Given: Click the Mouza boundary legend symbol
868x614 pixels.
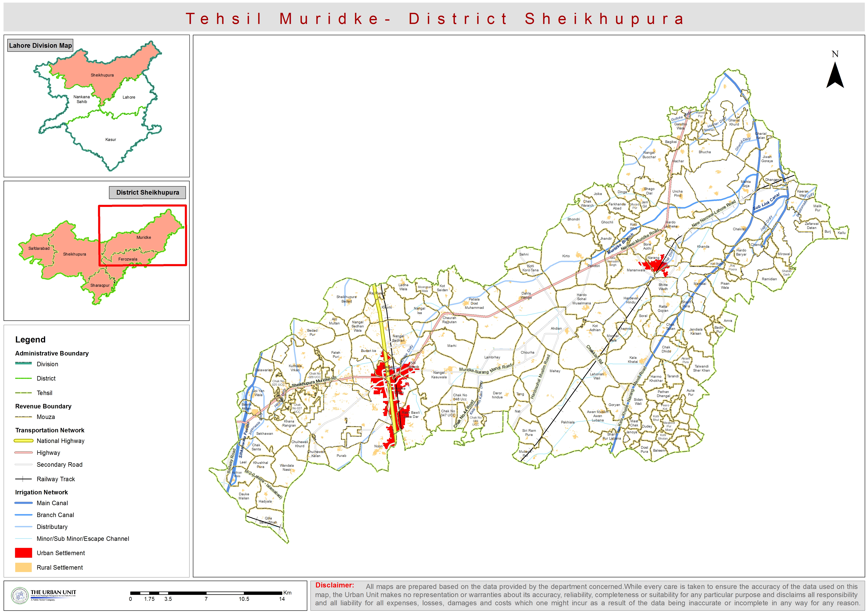Looking at the screenshot, I should point(23,417).
